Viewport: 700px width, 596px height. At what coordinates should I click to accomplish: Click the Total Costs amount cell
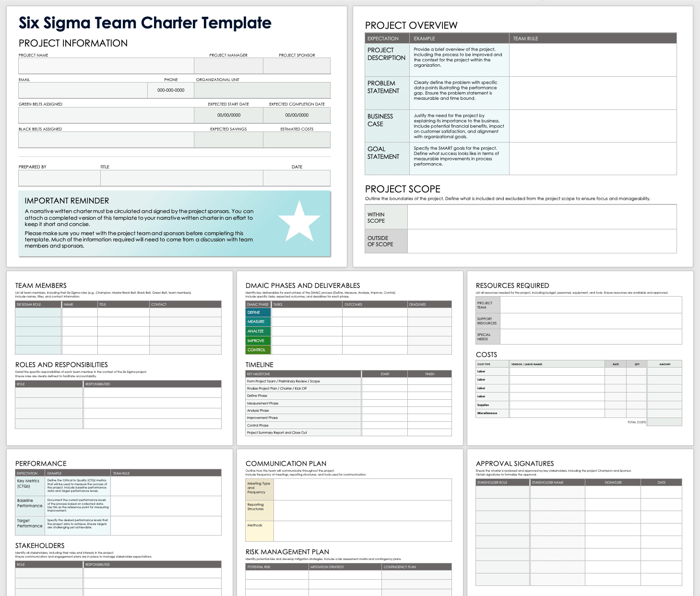pos(664,422)
